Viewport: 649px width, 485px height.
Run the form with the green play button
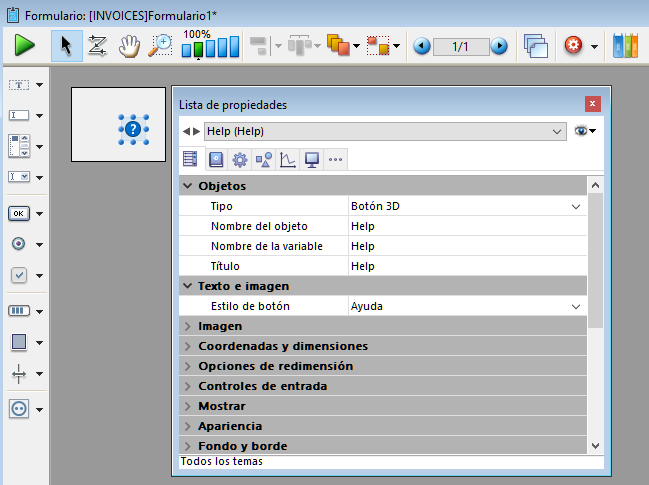tap(25, 45)
